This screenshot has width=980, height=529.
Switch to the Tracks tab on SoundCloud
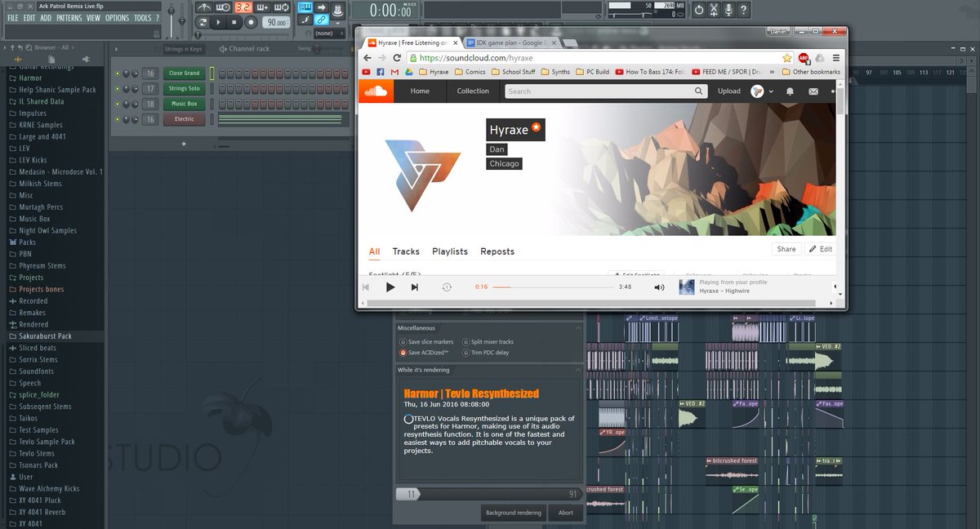point(406,251)
